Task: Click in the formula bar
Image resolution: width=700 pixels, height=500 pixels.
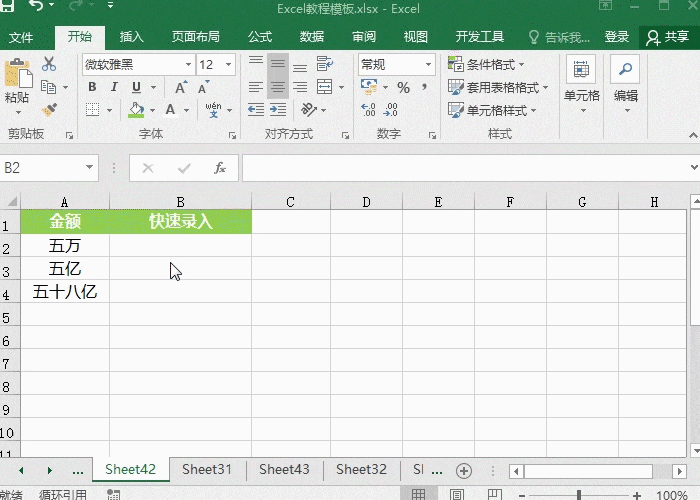Action: (x=464, y=168)
